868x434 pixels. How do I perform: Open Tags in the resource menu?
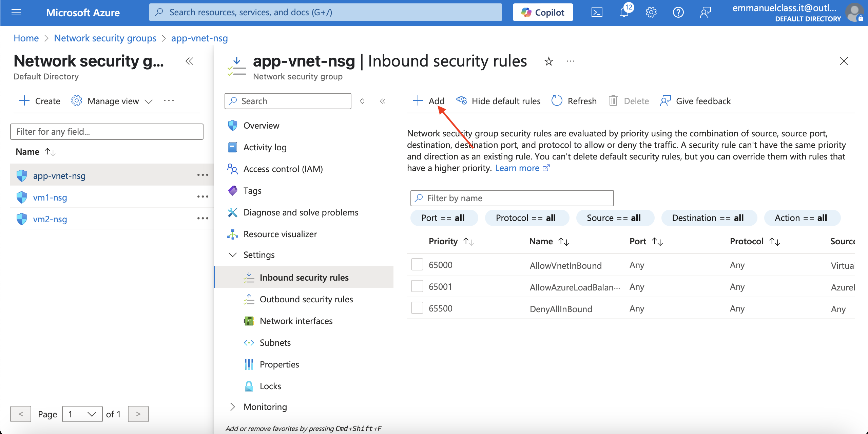click(x=252, y=191)
